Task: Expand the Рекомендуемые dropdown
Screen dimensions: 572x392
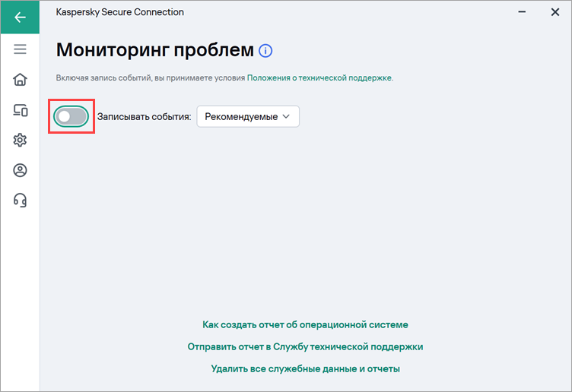Action: click(x=248, y=116)
